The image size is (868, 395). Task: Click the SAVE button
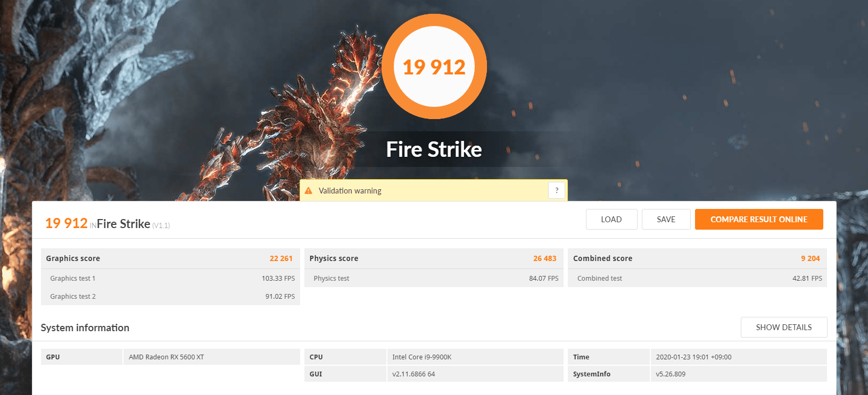click(x=666, y=219)
